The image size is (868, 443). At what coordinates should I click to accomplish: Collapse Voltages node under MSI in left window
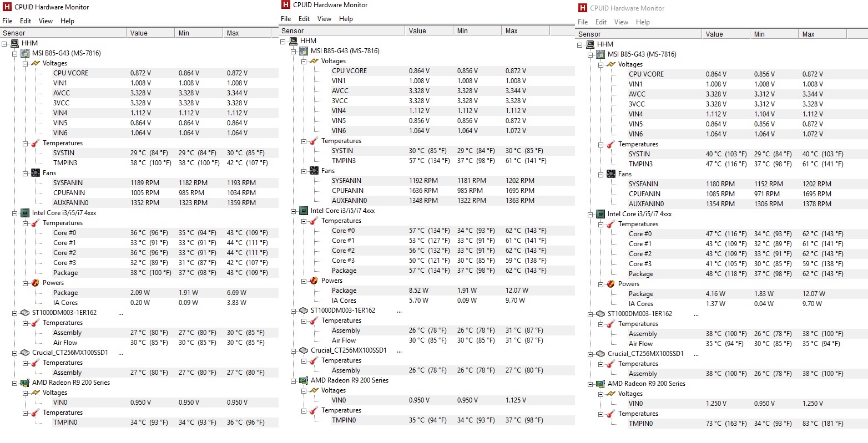click(x=26, y=63)
